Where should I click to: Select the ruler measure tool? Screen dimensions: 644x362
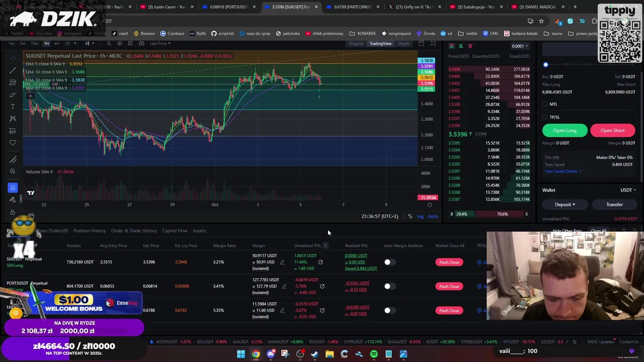[x=13, y=159]
